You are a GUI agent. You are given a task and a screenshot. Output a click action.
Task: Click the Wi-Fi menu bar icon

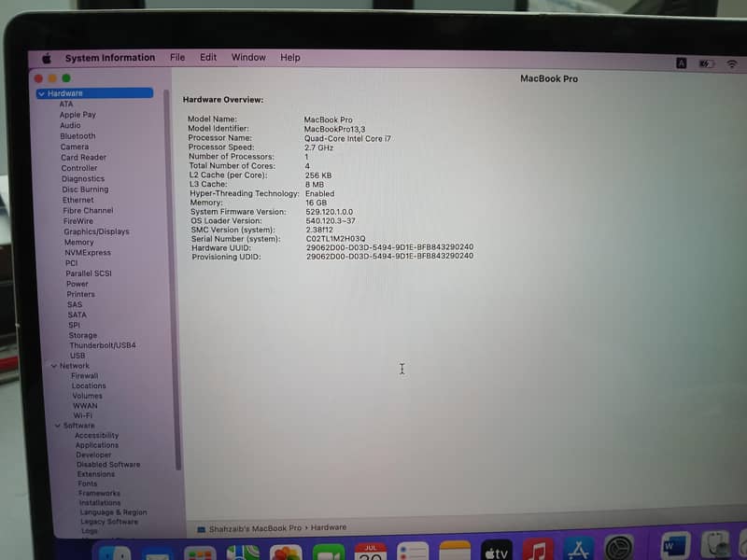732,63
